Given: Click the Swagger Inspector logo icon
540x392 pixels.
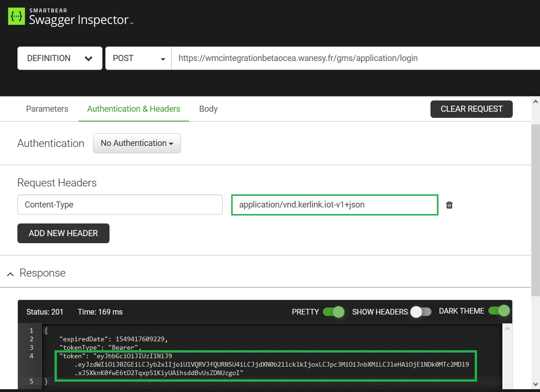Looking at the screenshot, I should click(x=17, y=16).
